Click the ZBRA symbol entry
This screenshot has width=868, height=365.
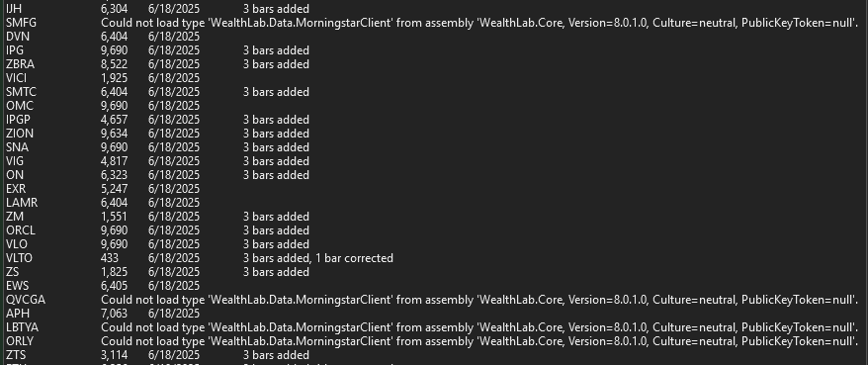click(x=434, y=64)
